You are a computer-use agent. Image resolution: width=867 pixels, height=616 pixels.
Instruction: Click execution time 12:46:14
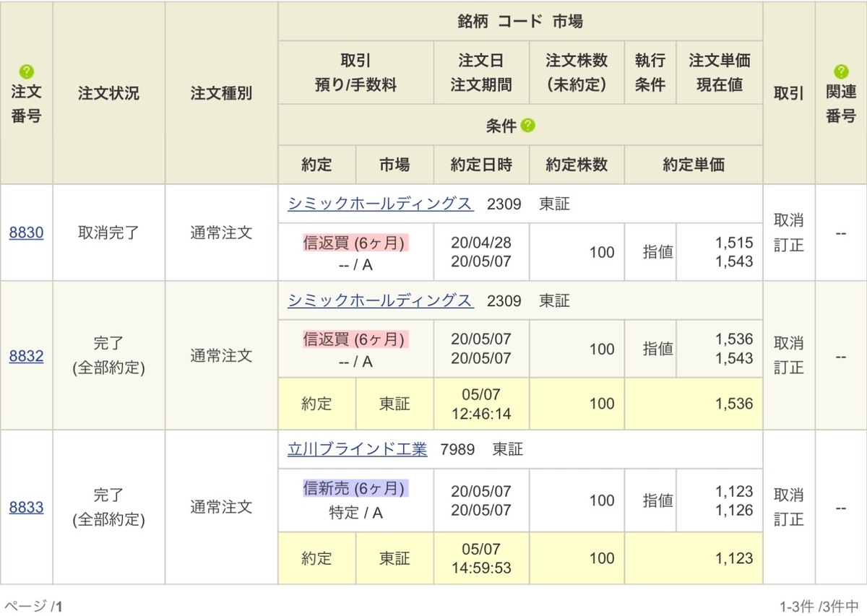pyautogui.click(x=481, y=415)
